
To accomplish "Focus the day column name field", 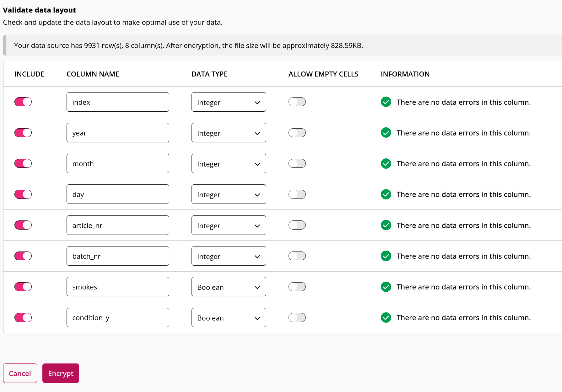I will pos(118,194).
